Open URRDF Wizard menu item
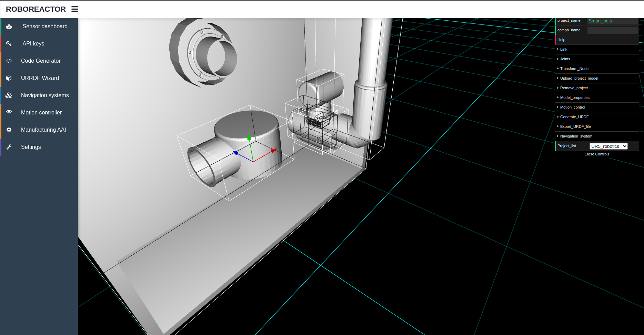This screenshot has width=644, height=335. (39, 78)
